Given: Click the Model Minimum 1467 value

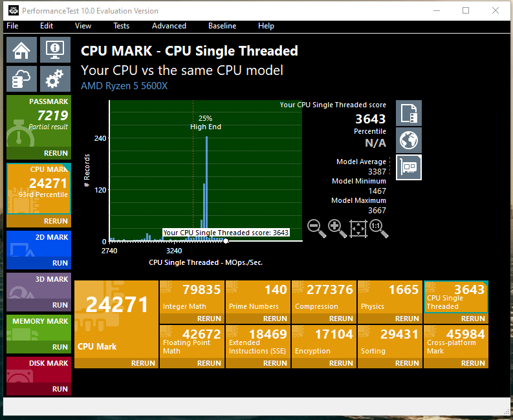Looking at the screenshot, I should tap(377, 191).
